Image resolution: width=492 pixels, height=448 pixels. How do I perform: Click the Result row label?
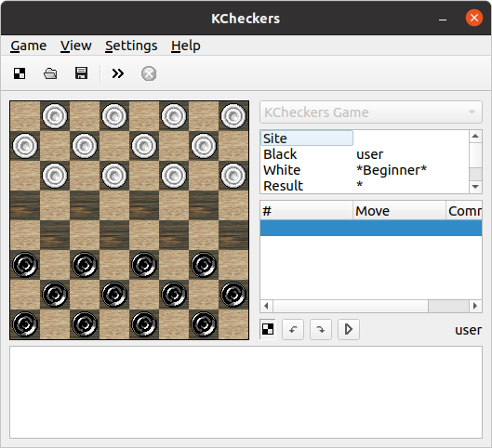click(283, 186)
